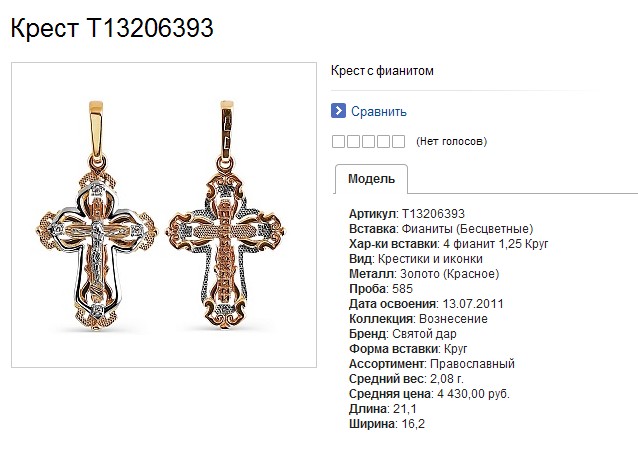Click the front-view cross image
Image resolution: width=638 pixels, height=455 pixels.
pos(96,216)
